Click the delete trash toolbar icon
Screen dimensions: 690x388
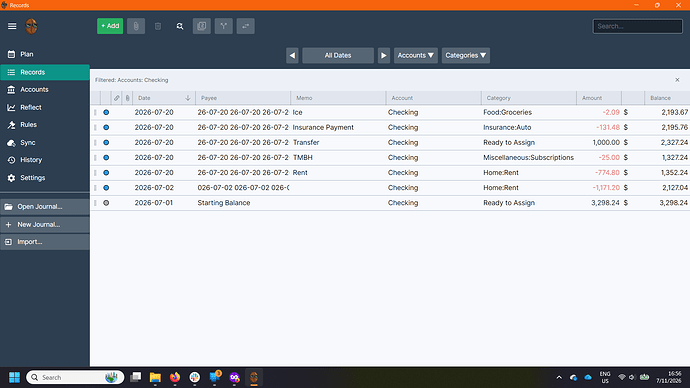(x=158, y=26)
